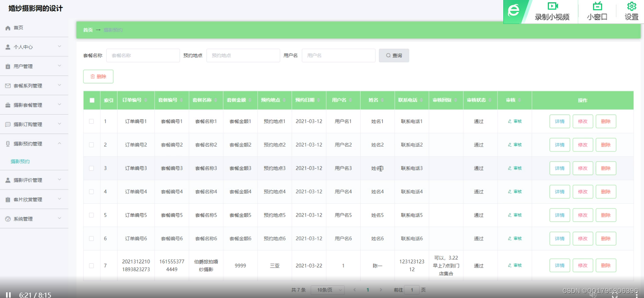Expand the 摄影评价管理 menu chevron
Screen dimensions: 644x298
59,180
